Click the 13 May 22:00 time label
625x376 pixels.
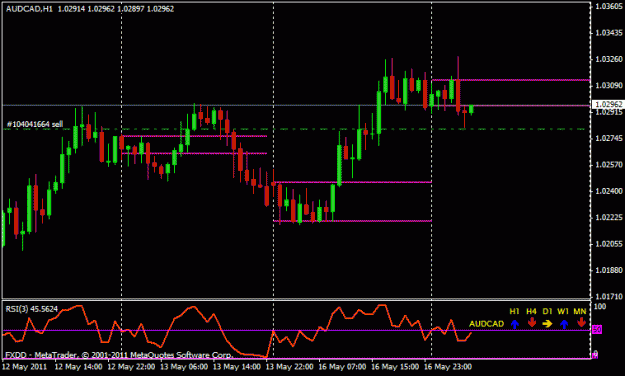coord(289,366)
